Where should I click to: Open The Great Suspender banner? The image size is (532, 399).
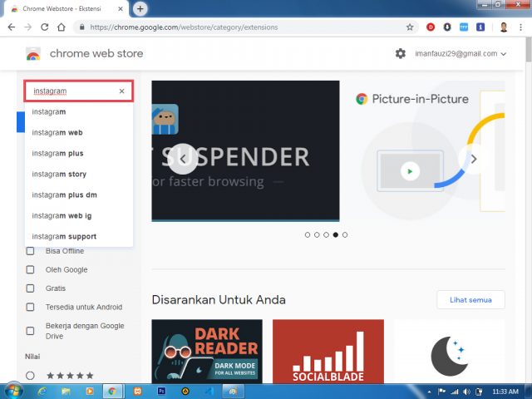[x=245, y=151]
